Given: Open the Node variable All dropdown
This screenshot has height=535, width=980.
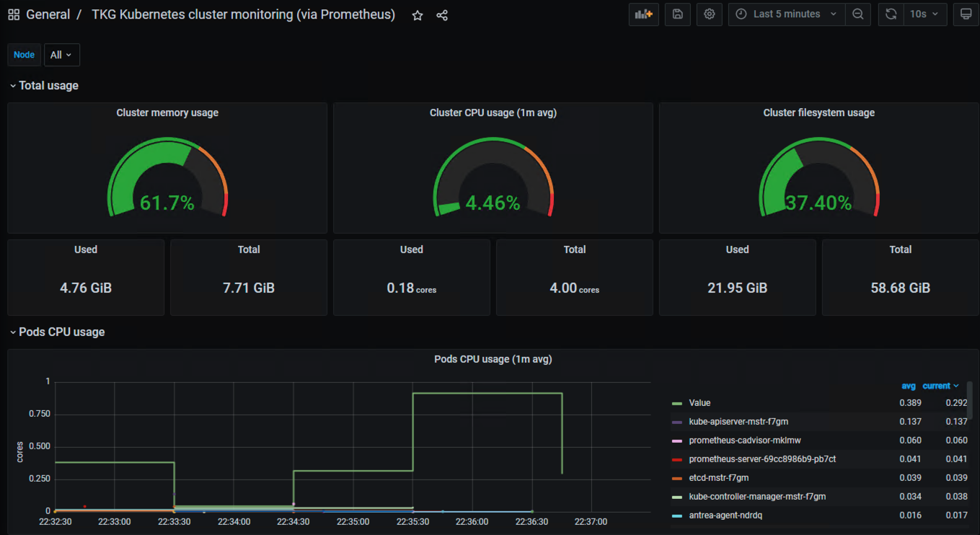Looking at the screenshot, I should [62, 55].
